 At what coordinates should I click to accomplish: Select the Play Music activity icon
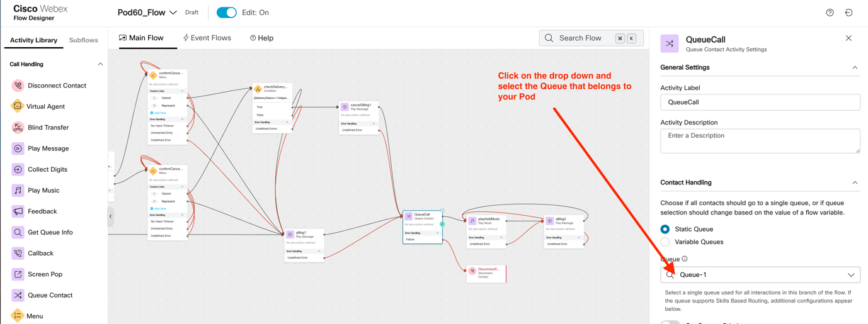[18, 190]
